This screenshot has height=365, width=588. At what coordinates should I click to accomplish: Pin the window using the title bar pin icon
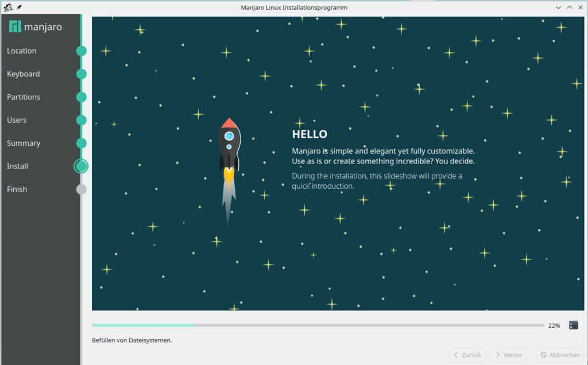[19, 7]
